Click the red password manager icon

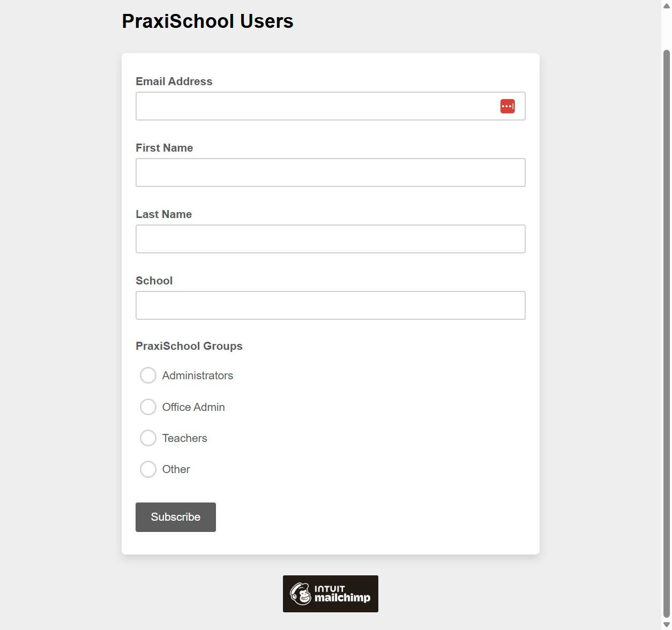point(507,106)
